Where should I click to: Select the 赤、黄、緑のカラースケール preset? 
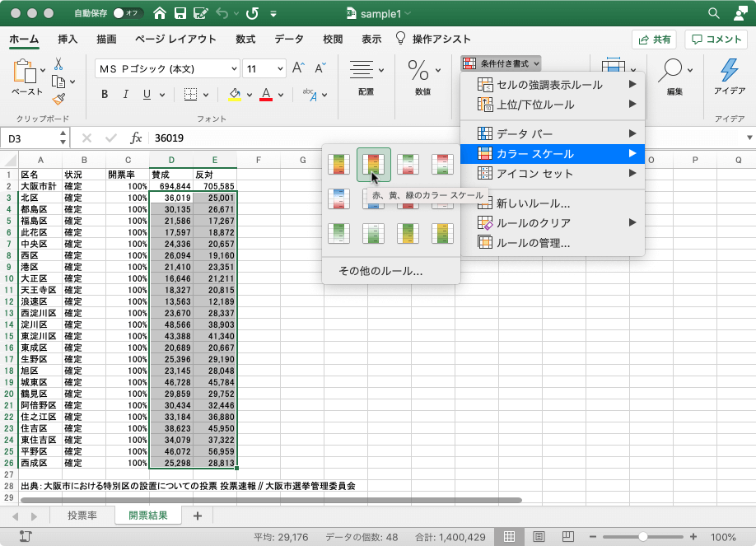(373, 164)
